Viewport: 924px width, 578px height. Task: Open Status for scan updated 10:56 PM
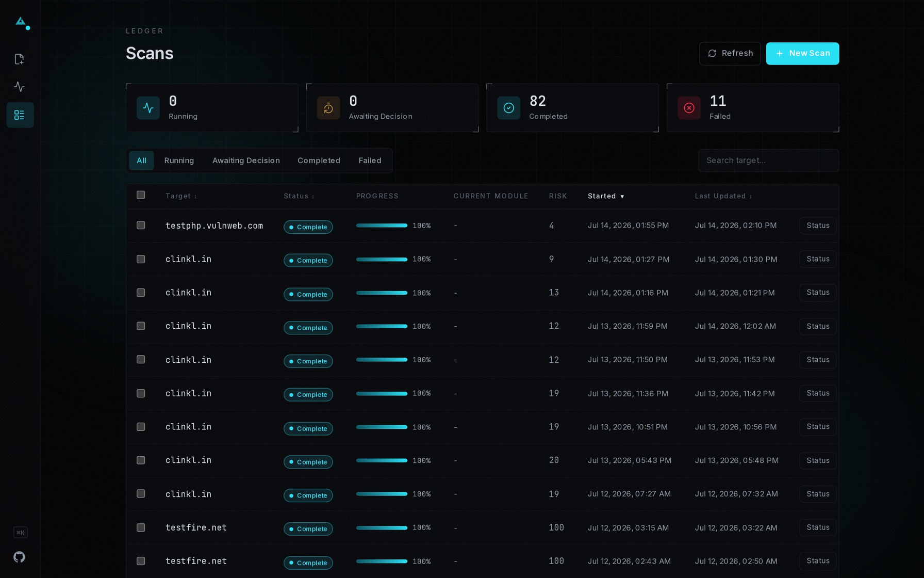818,427
